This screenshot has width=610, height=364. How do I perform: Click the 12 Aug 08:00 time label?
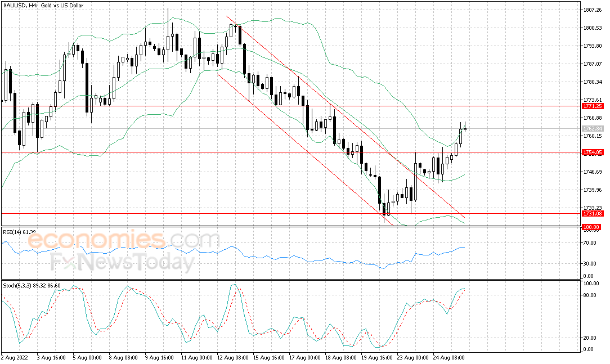[x=232, y=358]
